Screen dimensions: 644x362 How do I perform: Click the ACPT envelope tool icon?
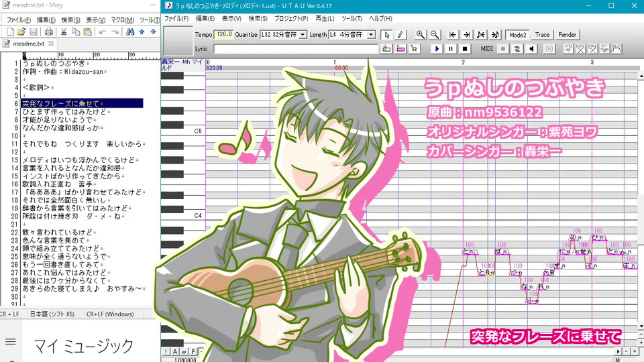click(568, 49)
